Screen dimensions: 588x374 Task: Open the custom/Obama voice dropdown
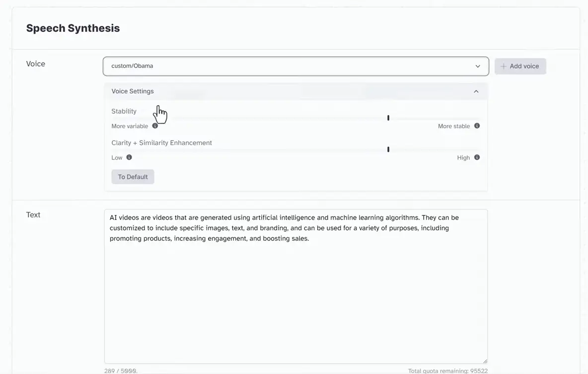[295, 66]
